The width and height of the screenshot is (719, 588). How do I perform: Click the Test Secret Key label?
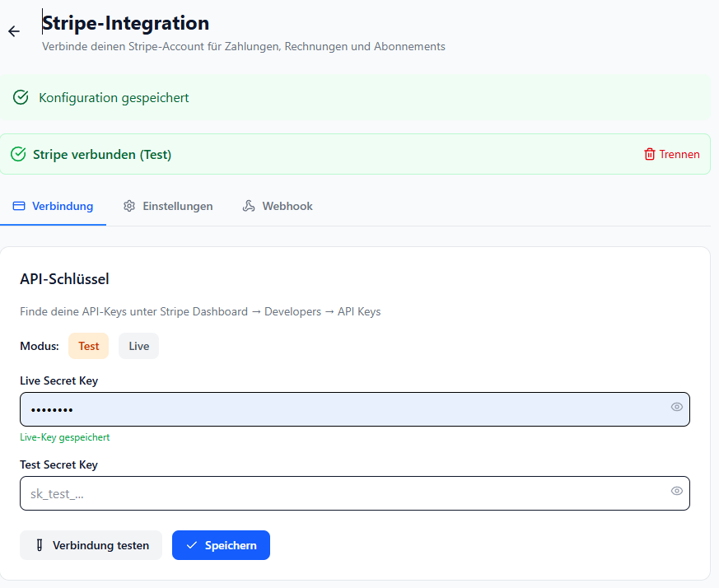tap(58, 464)
